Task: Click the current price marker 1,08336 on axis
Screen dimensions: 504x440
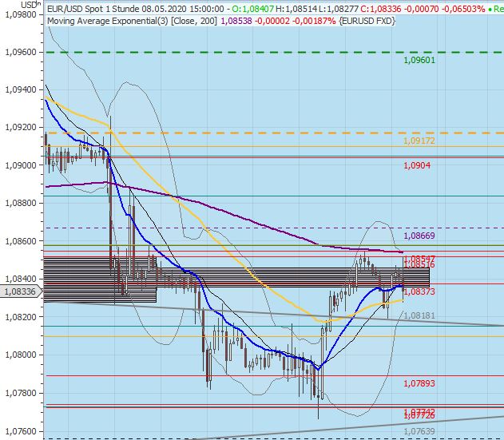Action: tap(20, 291)
